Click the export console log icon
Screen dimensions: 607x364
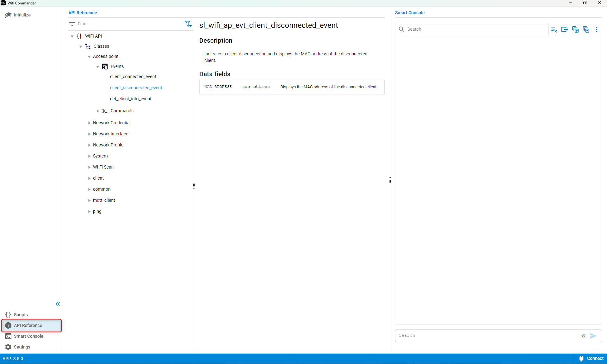[x=565, y=29]
